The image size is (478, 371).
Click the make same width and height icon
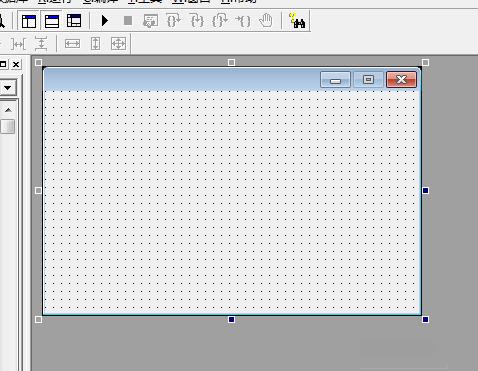pos(118,44)
